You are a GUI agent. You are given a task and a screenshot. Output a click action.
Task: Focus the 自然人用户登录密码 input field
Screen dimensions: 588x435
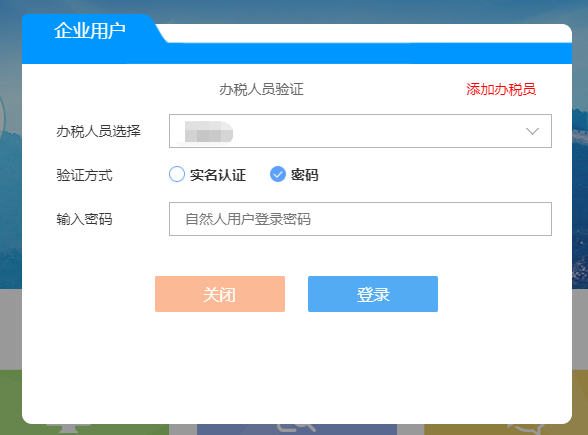pos(360,219)
